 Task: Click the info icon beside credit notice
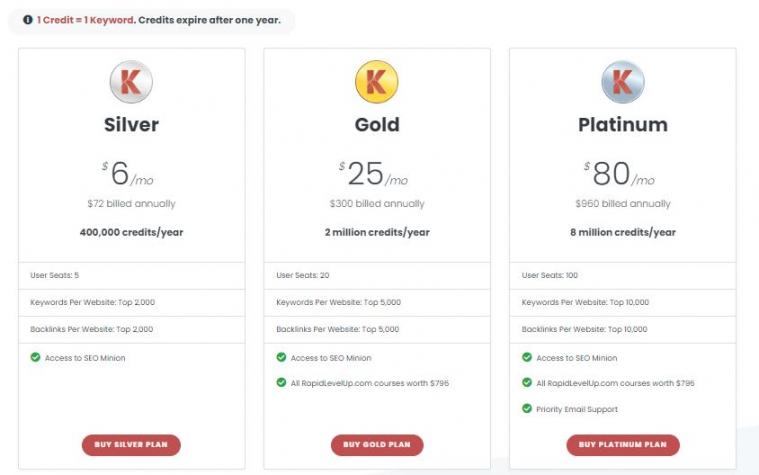[x=28, y=20]
